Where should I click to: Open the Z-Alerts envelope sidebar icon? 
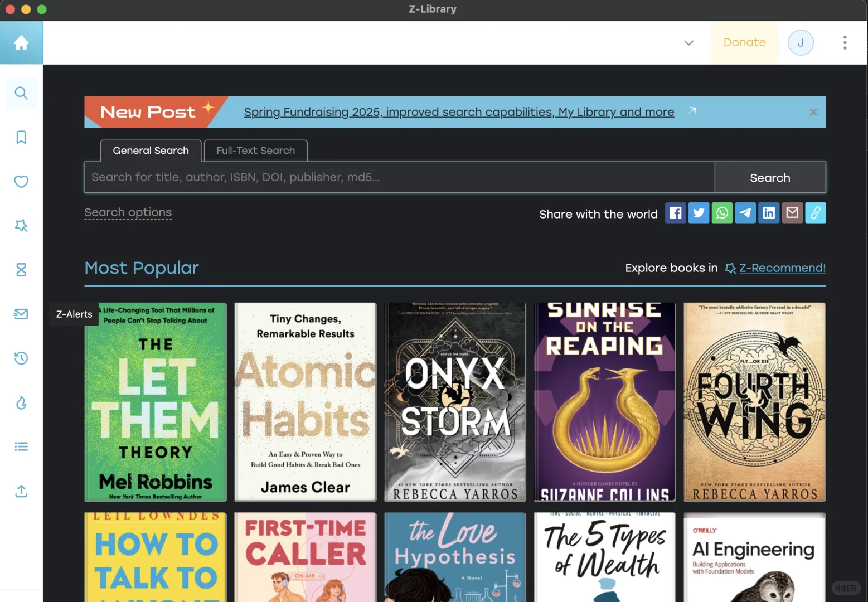point(21,314)
